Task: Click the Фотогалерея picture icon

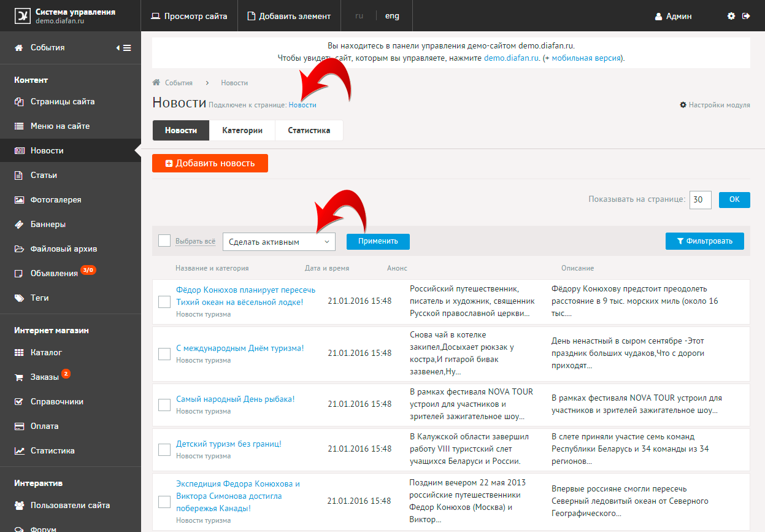Action: pyautogui.click(x=19, y=200)
